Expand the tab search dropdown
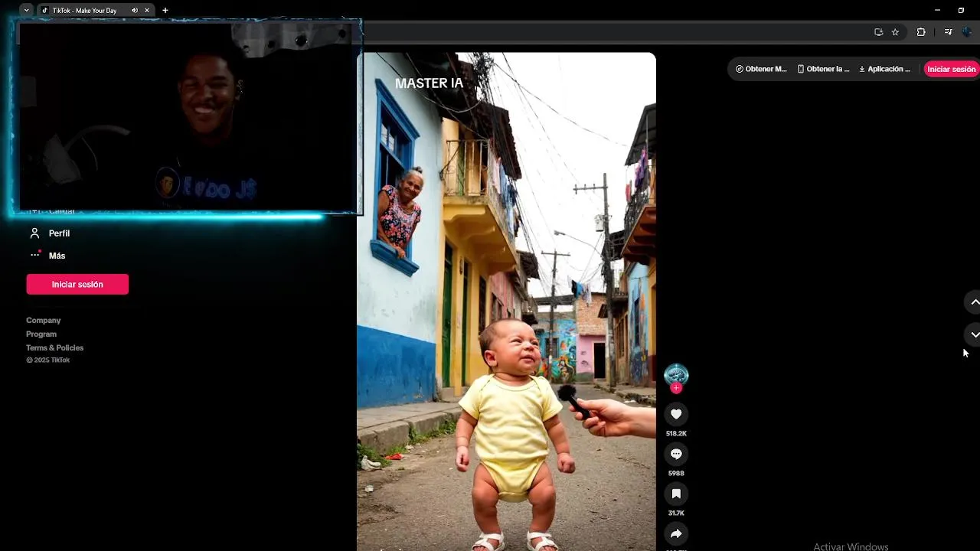 click(27, 11)
